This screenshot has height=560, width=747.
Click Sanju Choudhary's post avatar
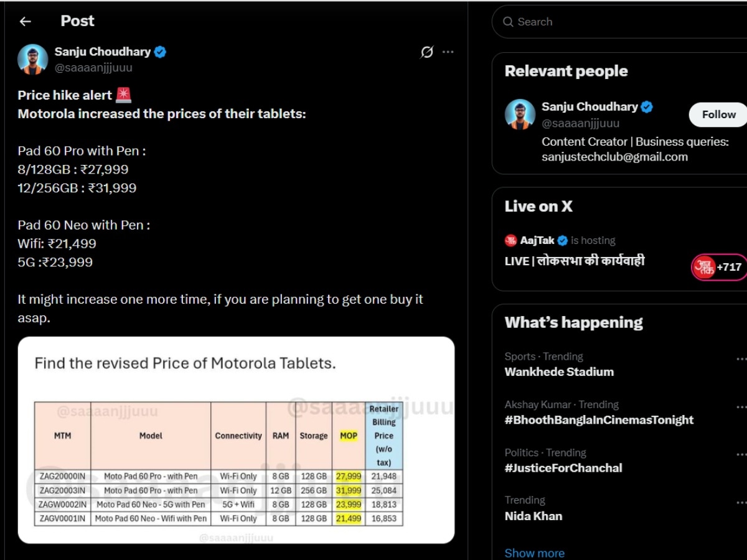[32, 60]
